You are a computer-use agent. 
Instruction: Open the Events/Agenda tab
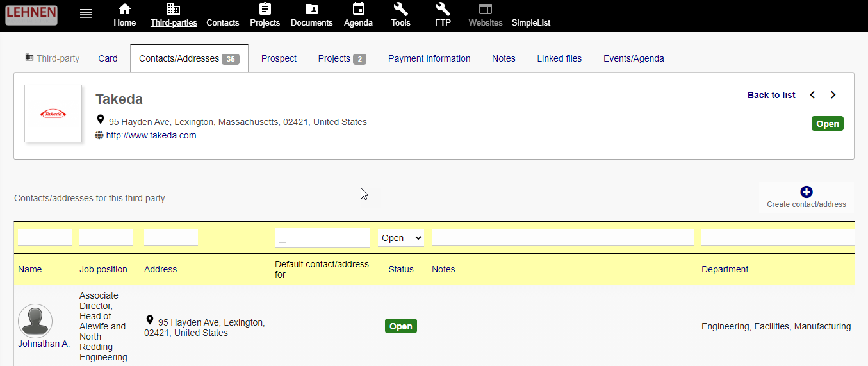coord(634,58)
